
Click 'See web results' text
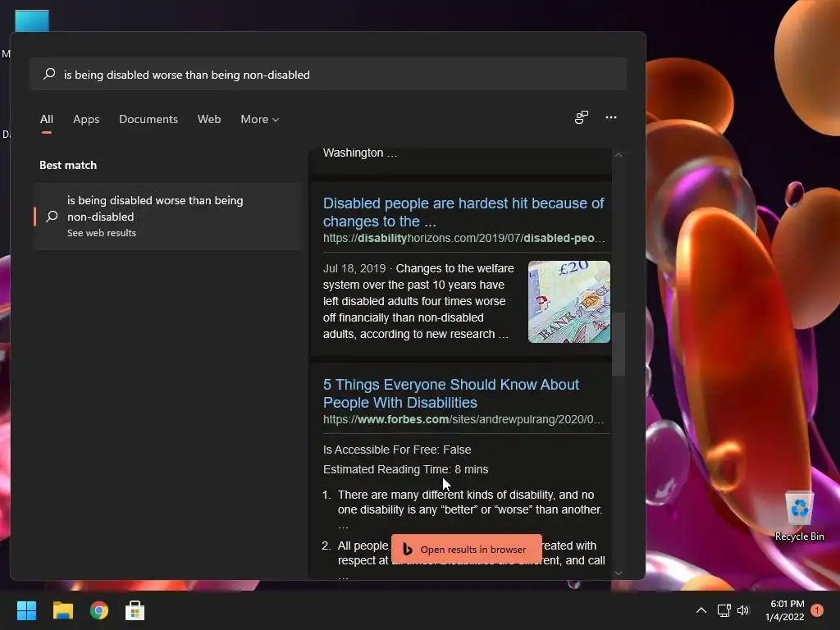pyautogui.click(x=101, y=233)
